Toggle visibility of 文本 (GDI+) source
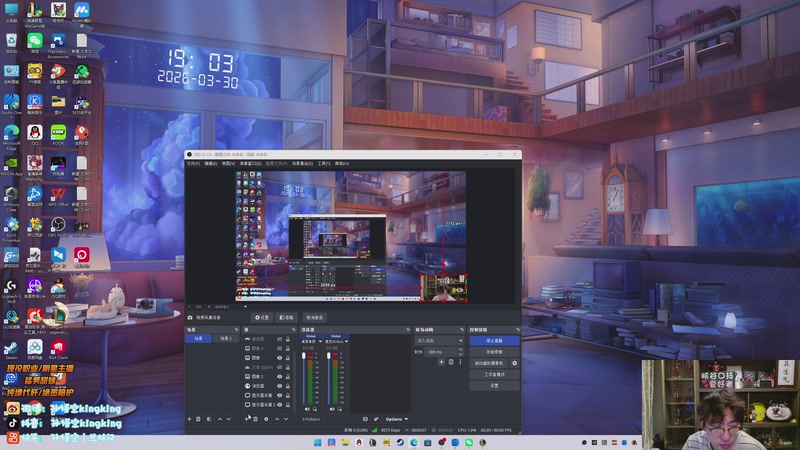 [x=280, y=367]
